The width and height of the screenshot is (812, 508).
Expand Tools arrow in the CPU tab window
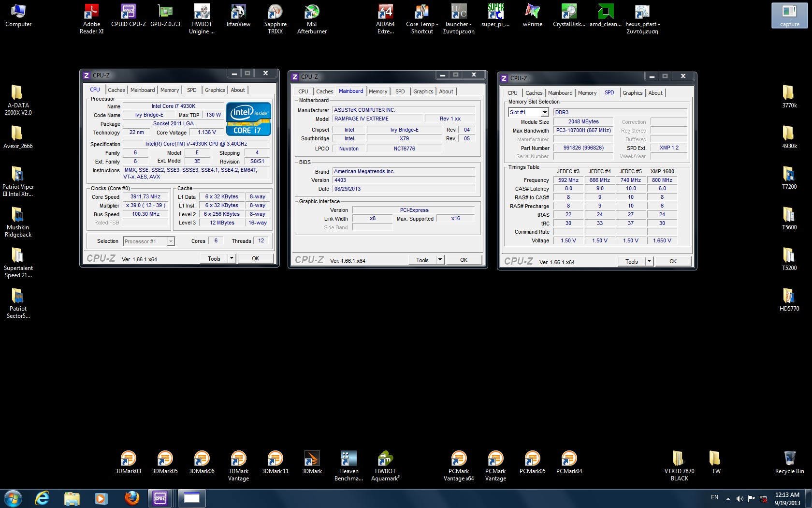[x=232, y=259]
